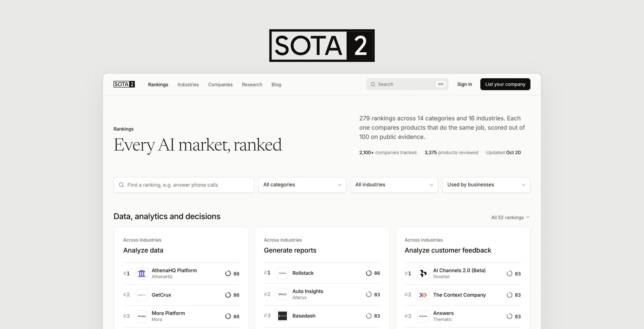644x329 pixels.
Task: Click the magnifier icon in ranking finder
Action: click(121, 185)
